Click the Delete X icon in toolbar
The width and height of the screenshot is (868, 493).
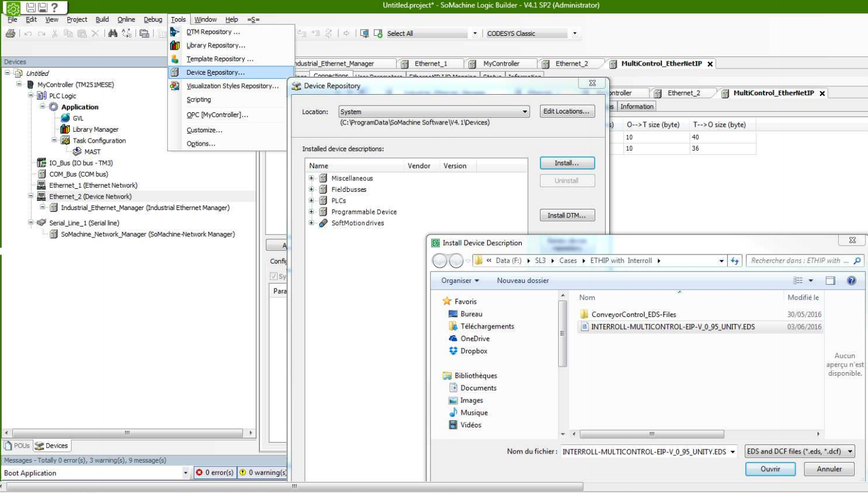tap(95, 34)
